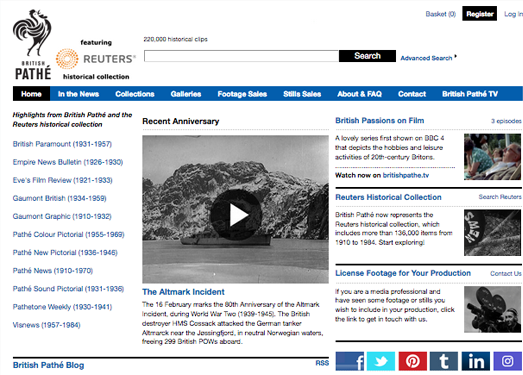The width and height of the screenshot is (523, 375).
Task: Open the Pinterest icon
Action: tap(413, 361)
